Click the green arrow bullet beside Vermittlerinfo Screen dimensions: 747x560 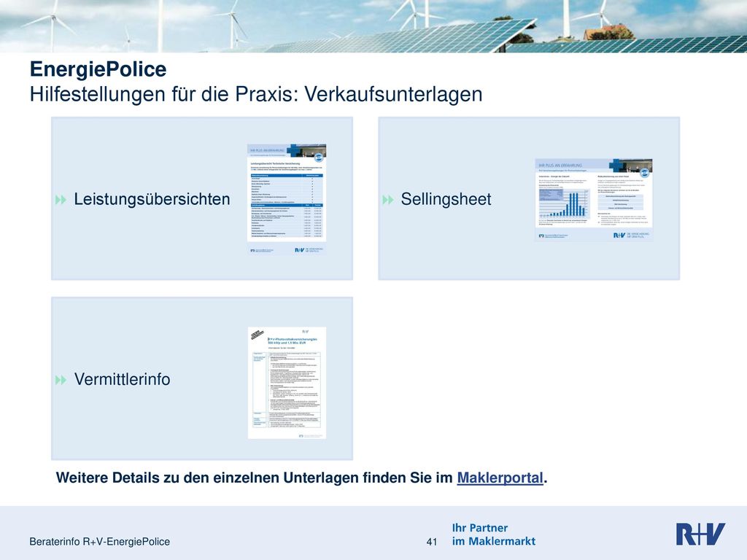[61, 380]
